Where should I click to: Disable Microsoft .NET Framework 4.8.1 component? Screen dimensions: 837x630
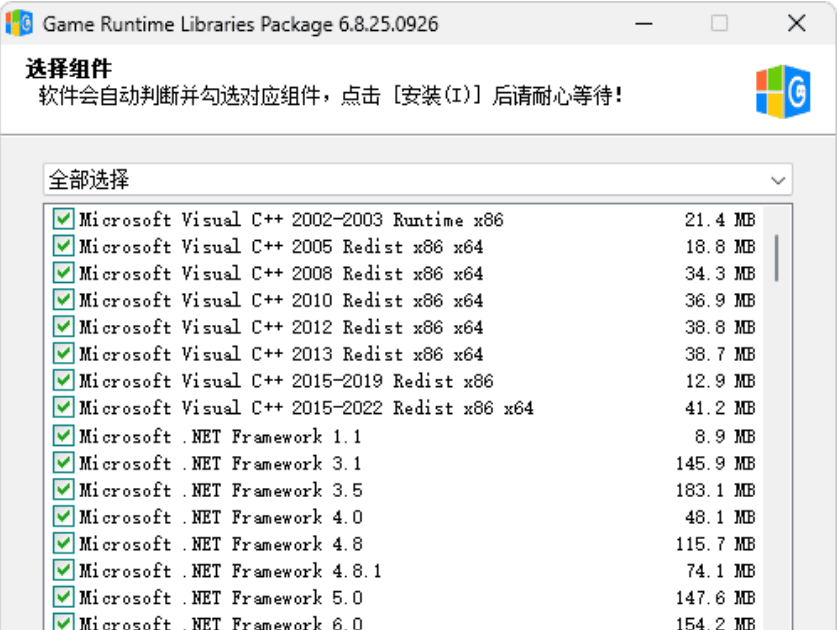62,570
